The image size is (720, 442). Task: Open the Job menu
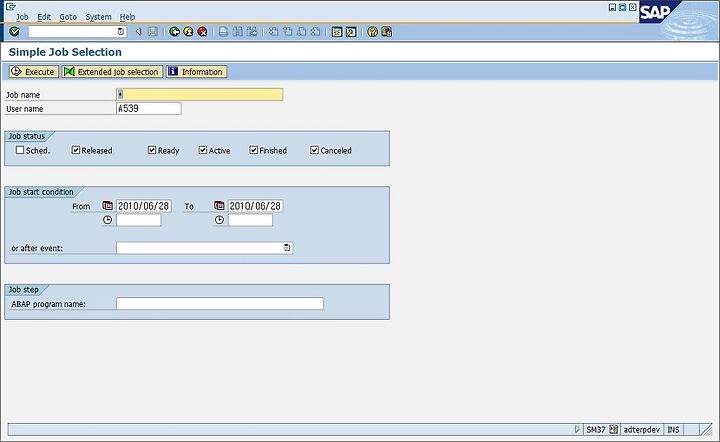tap(22, 17)
